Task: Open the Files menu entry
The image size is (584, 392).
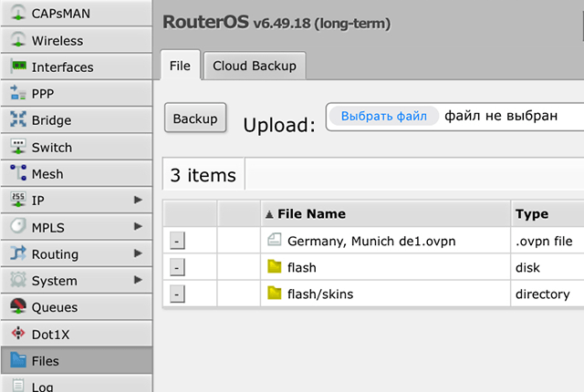Action: click(x=77, y=360)
